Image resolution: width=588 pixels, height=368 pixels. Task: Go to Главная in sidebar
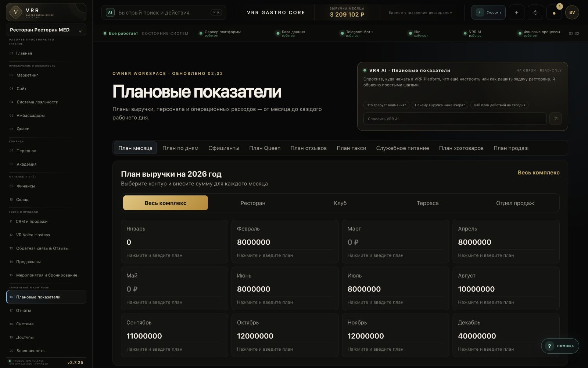(x=46, y=53)
